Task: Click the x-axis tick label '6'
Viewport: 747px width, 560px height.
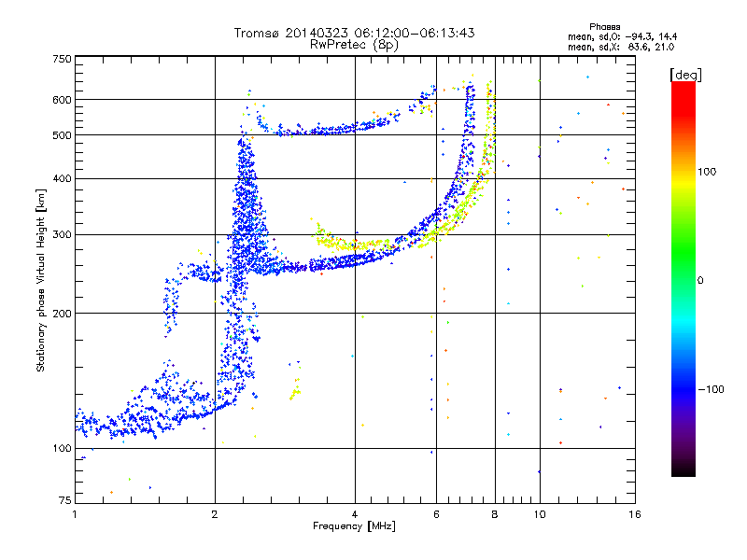Action: [x=436, y=514]
